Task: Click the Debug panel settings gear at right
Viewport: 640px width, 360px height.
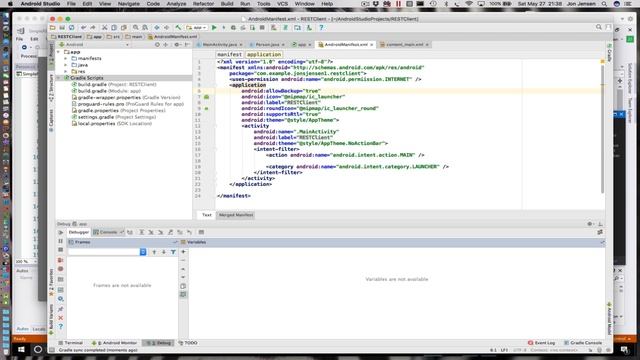Action: (x=590, y=224)
